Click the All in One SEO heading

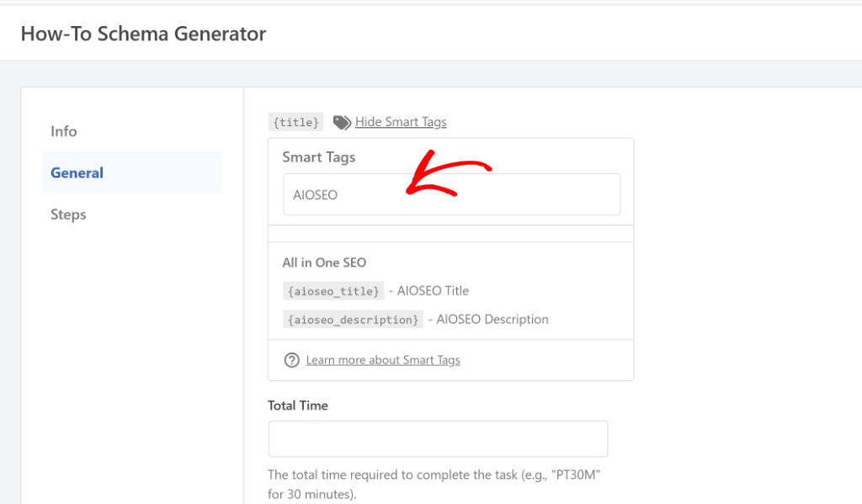pyautogui.click(x=324, y=263)
